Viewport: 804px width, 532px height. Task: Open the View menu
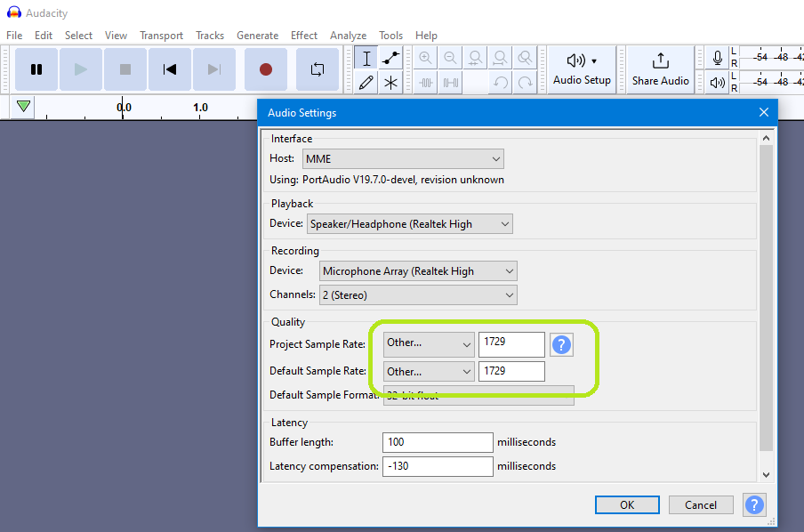pyautogui.click(x=116, y=36)
